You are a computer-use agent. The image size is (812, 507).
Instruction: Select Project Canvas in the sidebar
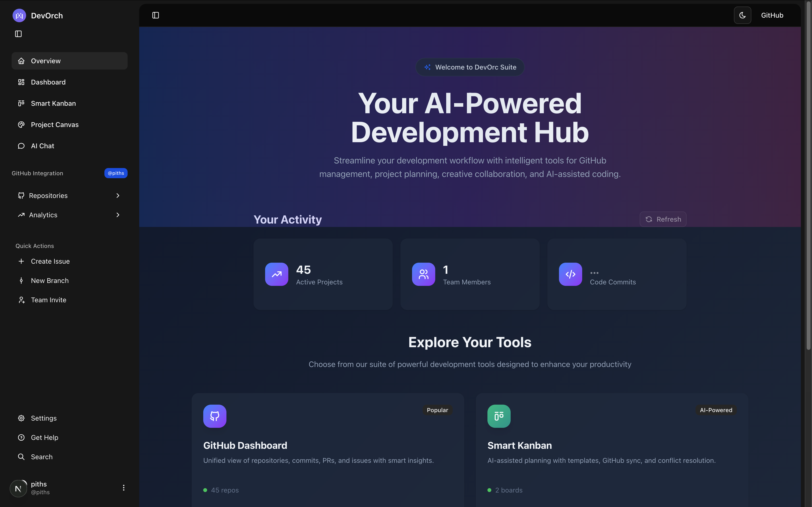54,125
